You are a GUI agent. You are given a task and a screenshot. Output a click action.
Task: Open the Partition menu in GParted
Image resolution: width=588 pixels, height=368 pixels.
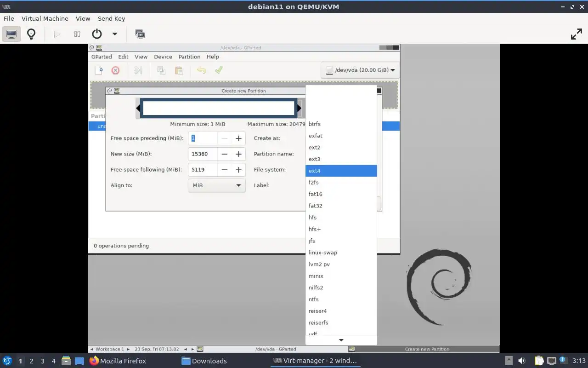coord(189,57)
